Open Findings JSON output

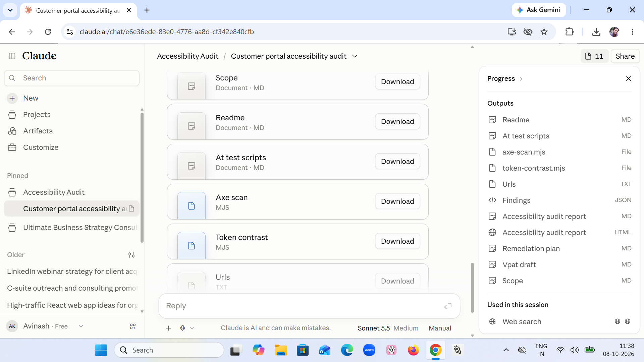click(x=559, y=200)
